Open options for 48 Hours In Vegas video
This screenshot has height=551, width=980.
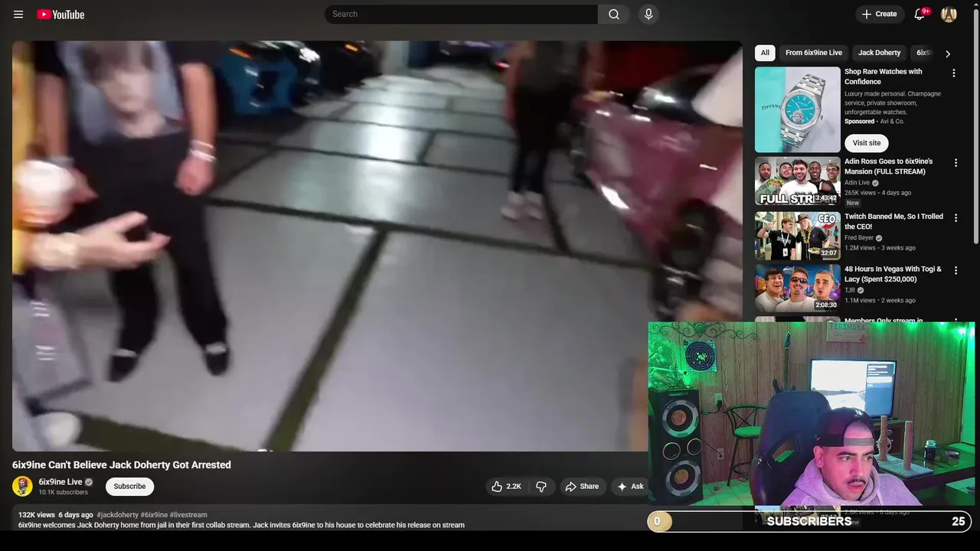[x=955, y=271]
